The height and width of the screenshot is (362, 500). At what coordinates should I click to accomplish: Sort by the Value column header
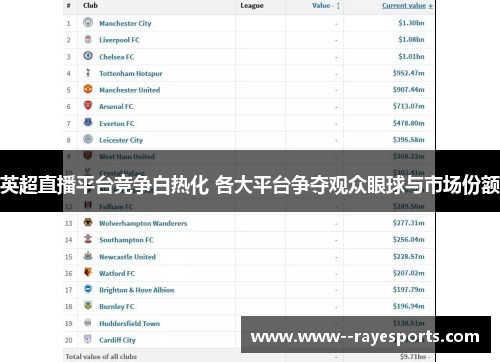point(326,5)
